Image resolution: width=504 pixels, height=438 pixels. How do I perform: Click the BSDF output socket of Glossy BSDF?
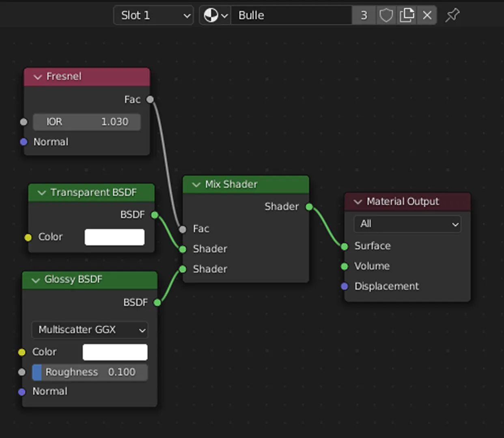tap(157, 302)
